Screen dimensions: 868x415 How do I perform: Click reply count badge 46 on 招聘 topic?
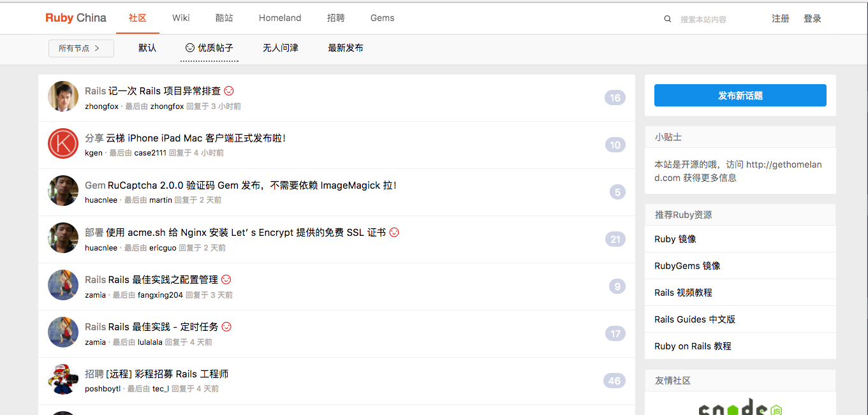point(614,381)
